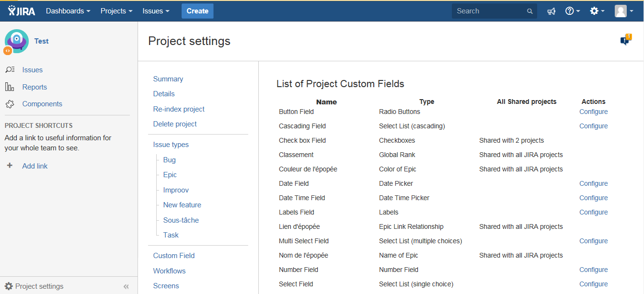
Task: Open Summary in project settings
Action: click(168, 79)
